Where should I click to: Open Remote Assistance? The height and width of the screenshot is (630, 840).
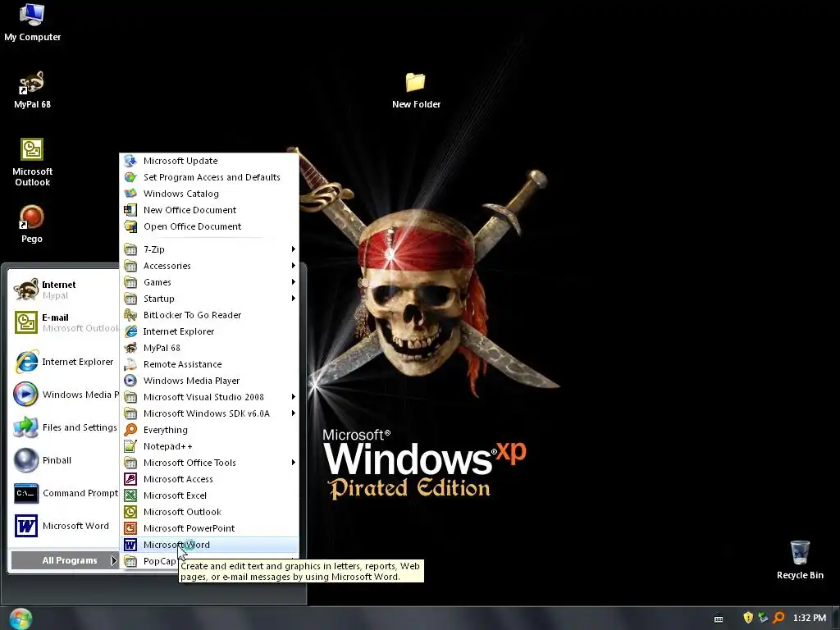209,364
